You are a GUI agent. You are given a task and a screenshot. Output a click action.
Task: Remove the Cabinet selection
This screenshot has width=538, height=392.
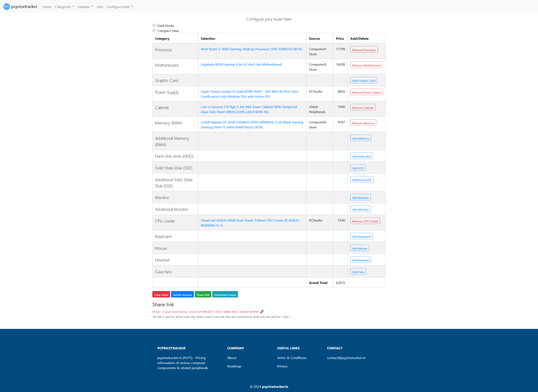coord(362,108)
